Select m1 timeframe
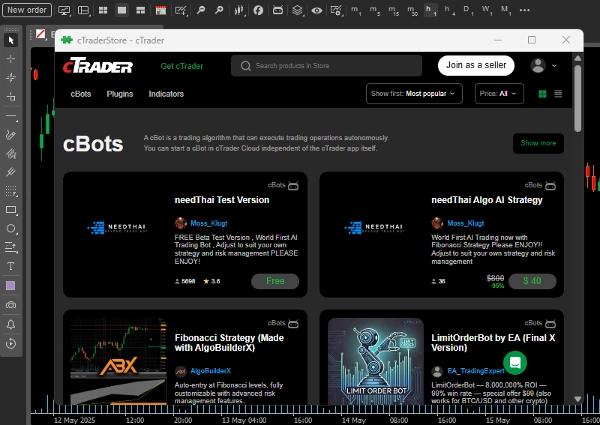600x425 pixels. tap(355, 10)
